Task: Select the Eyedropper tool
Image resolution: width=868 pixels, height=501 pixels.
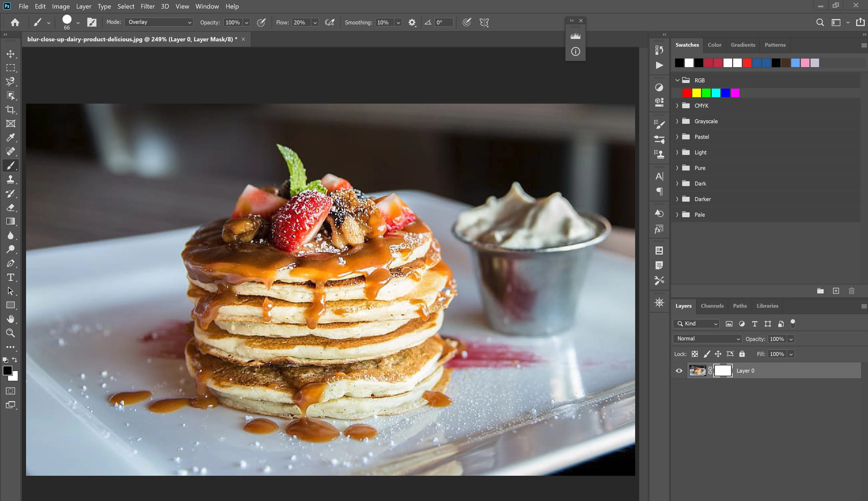Action: (x=10, y=138)
